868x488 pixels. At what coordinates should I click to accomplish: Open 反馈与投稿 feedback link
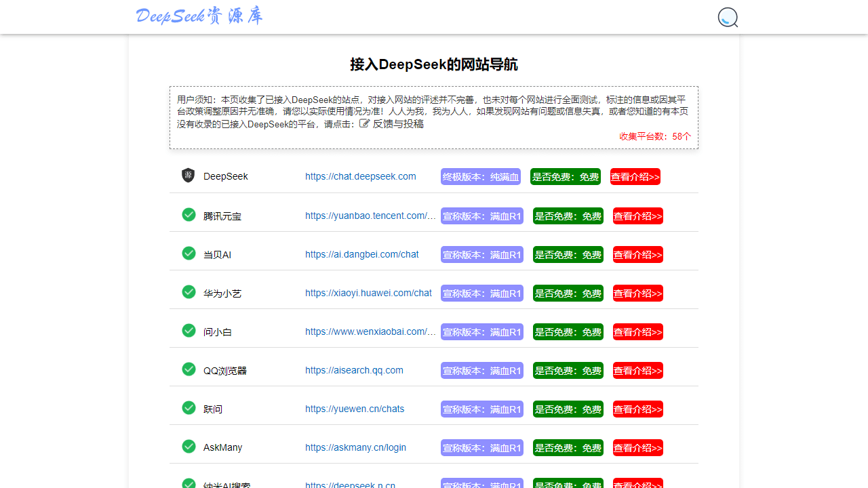click(x=398, y=124)
